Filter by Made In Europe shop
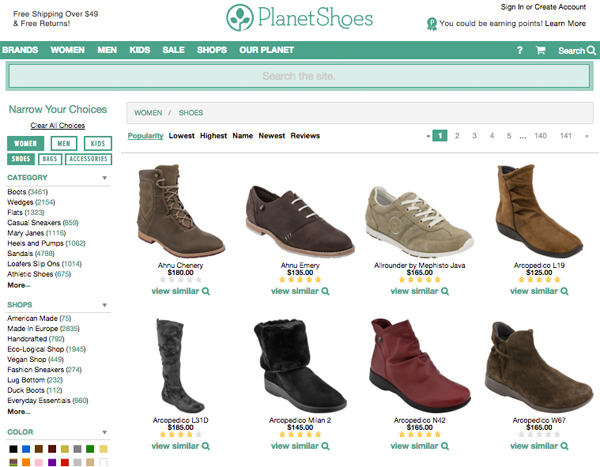Screen dimensions: 600x467 (43, 328)
